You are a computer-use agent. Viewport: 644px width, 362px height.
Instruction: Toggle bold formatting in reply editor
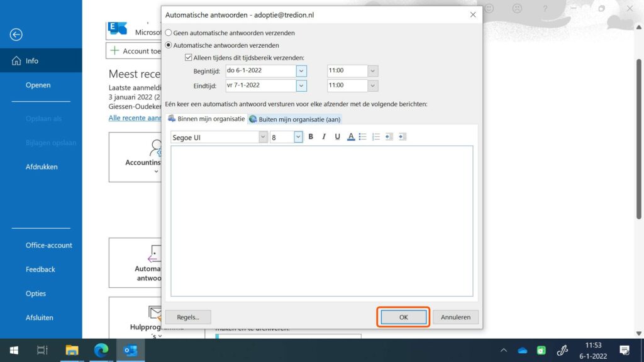tap(311, 136)
